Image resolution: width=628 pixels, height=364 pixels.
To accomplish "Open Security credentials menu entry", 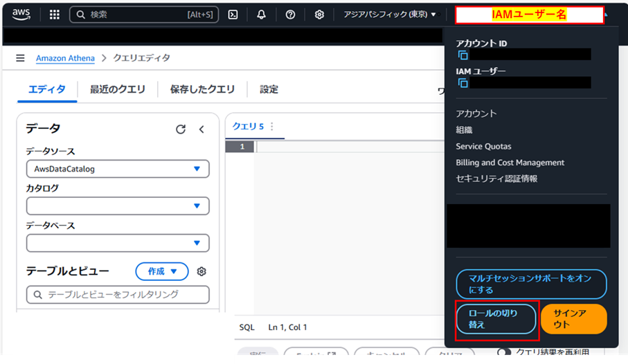I will coord(496,179).
